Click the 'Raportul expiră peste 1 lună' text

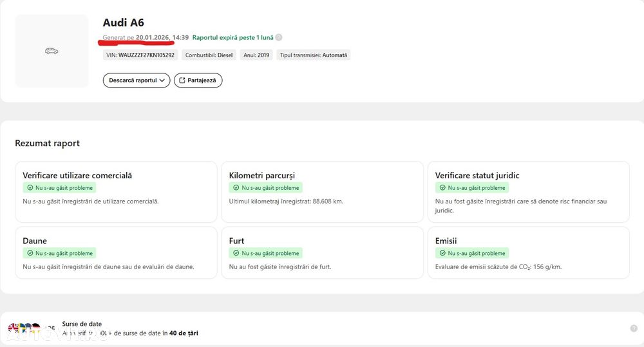click(x=233, y=37)
